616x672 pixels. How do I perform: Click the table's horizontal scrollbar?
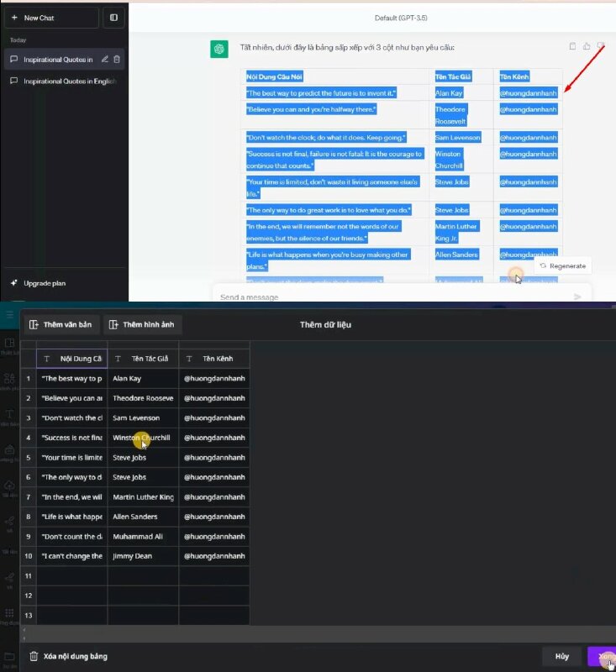pyautogui.click(x=134, y=631)
